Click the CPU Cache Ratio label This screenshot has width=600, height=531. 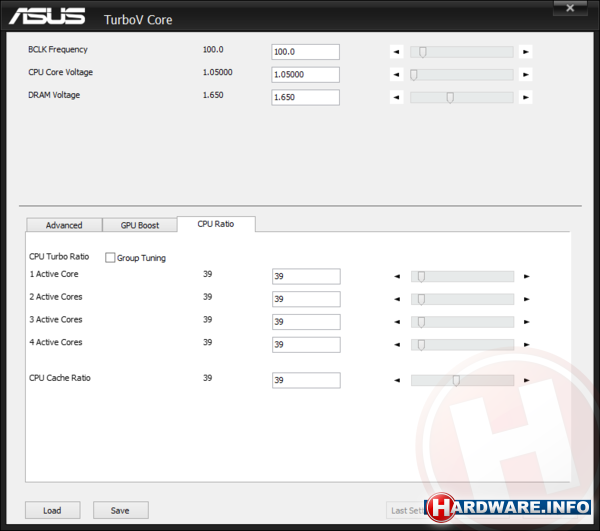pos(60,378)
